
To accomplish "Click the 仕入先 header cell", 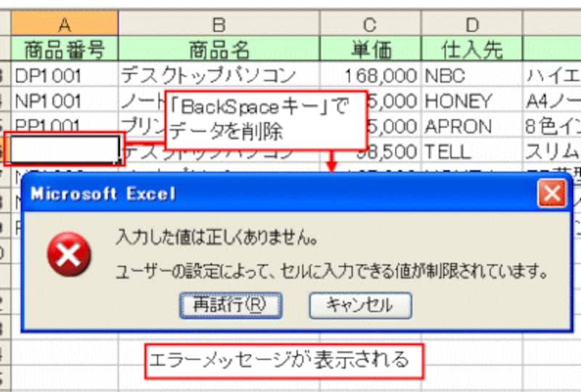I will pos(471,49).
